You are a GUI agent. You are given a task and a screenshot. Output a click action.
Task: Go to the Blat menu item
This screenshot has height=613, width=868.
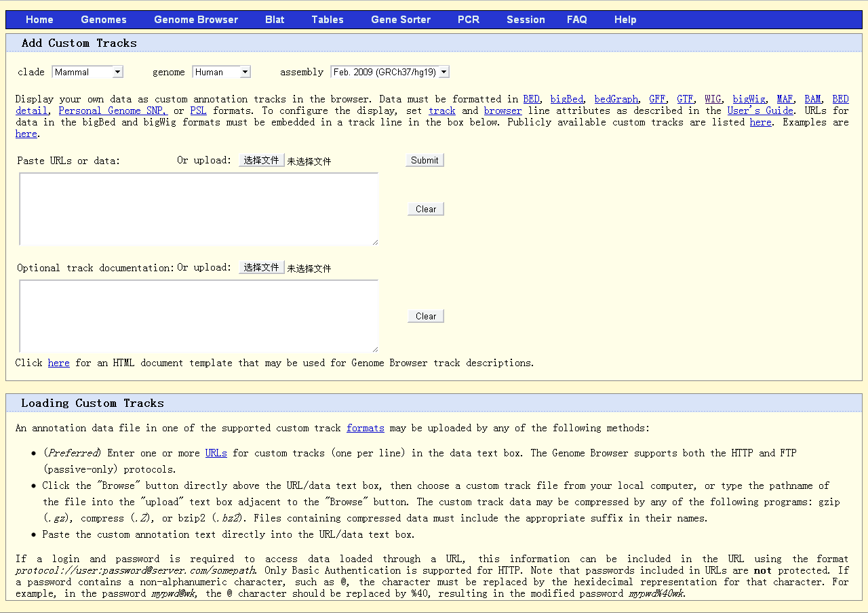pos(275,20)
